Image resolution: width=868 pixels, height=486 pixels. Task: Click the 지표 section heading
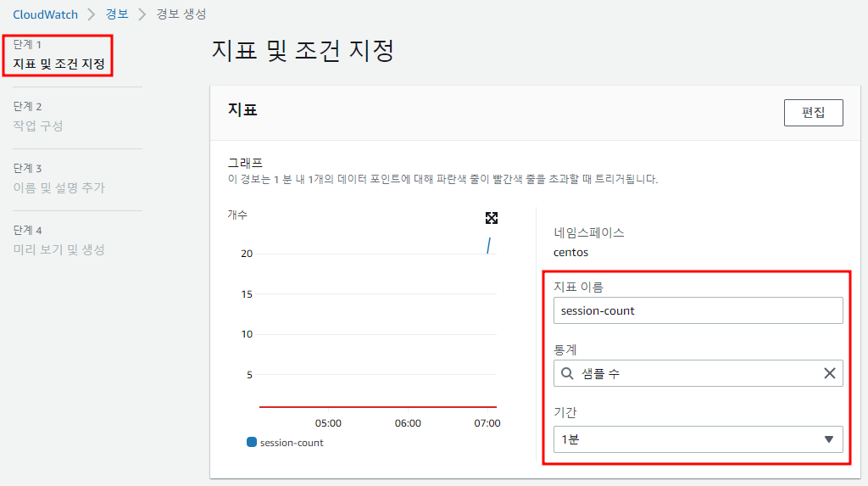(242, 109)
